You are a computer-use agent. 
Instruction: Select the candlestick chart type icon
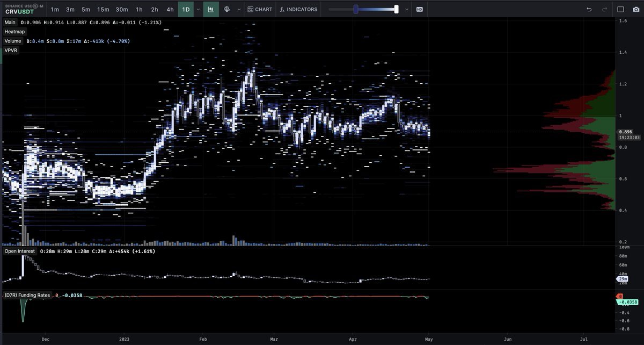[211, 9]
